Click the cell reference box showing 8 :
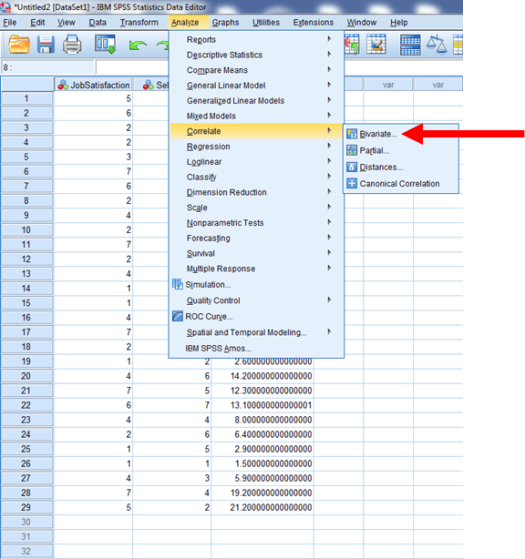Image resolution: width=525 pixels, height=559 pixels. pos(48,67)
